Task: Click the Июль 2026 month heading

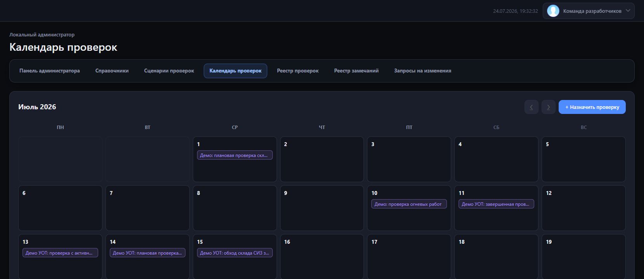Action: point(37,107)
